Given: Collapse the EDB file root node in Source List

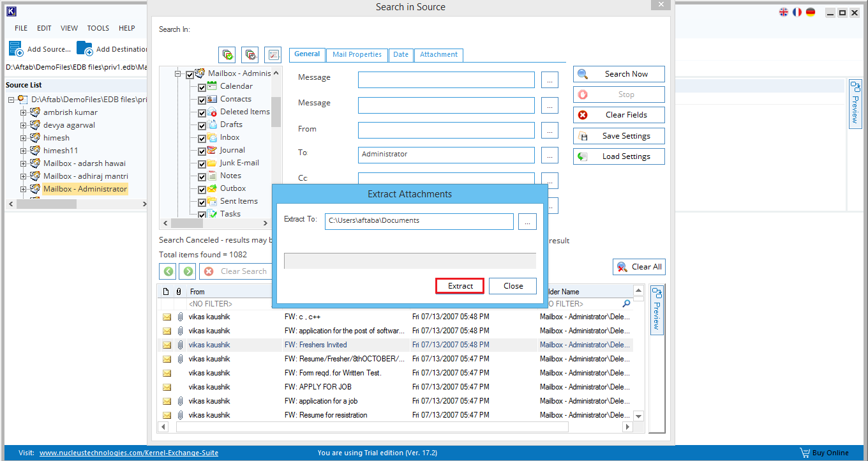Looking at the screenshot, I should (11, 100).
